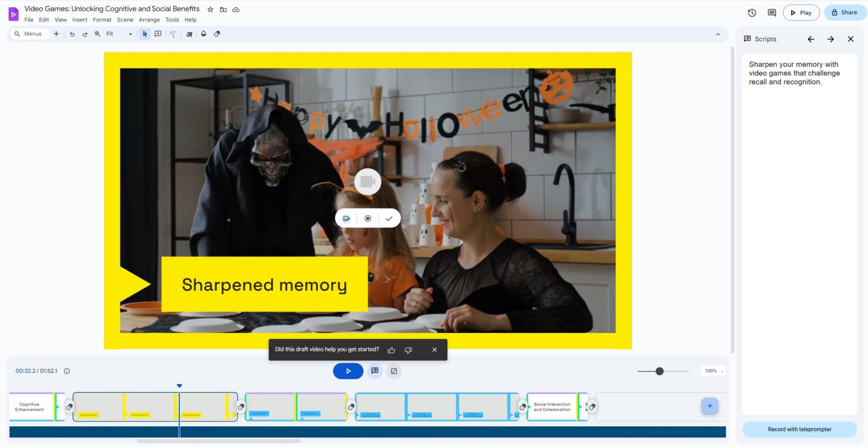Image resolution: width=868 pixels, height=447 pixels.
Task: Open the add comment tool
Action: pos(158,34)
